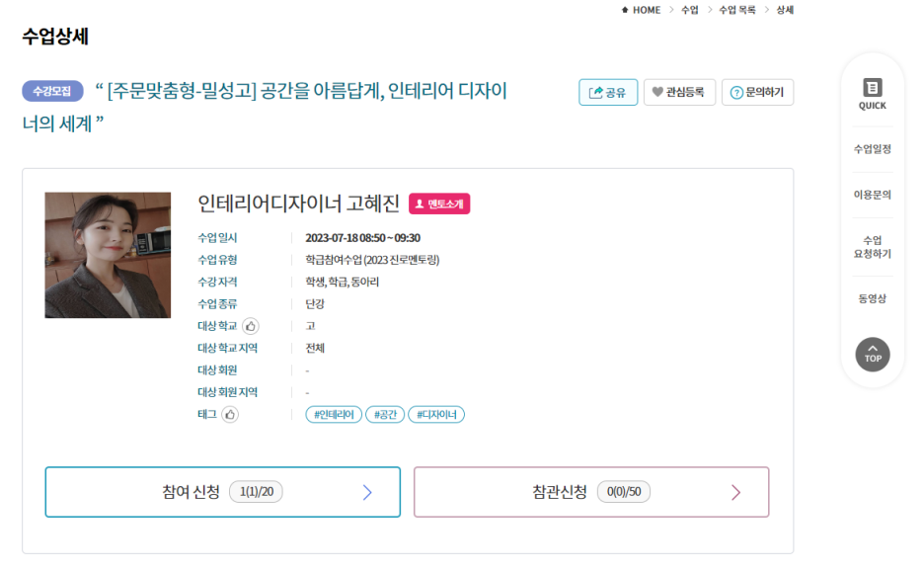Image resolution: width=924 pixels, height=572 pixels.
Task: Click the 1(1)/20 participant count badge
Action: click(257, 492)
